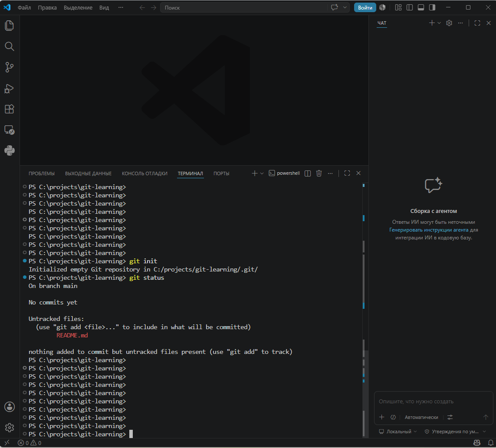Click the Войти sign-in button
This screenshot has height=448, width=496.
pos(365,7)
